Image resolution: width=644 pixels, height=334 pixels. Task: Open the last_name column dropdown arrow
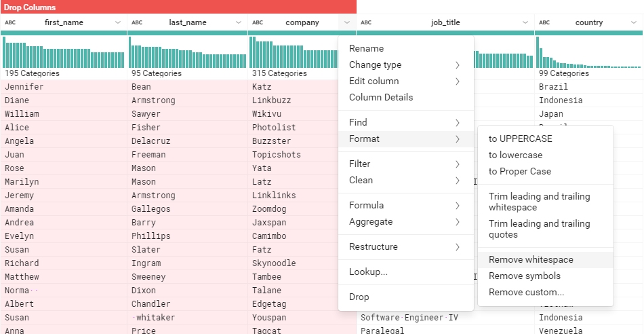click(239, 22)
